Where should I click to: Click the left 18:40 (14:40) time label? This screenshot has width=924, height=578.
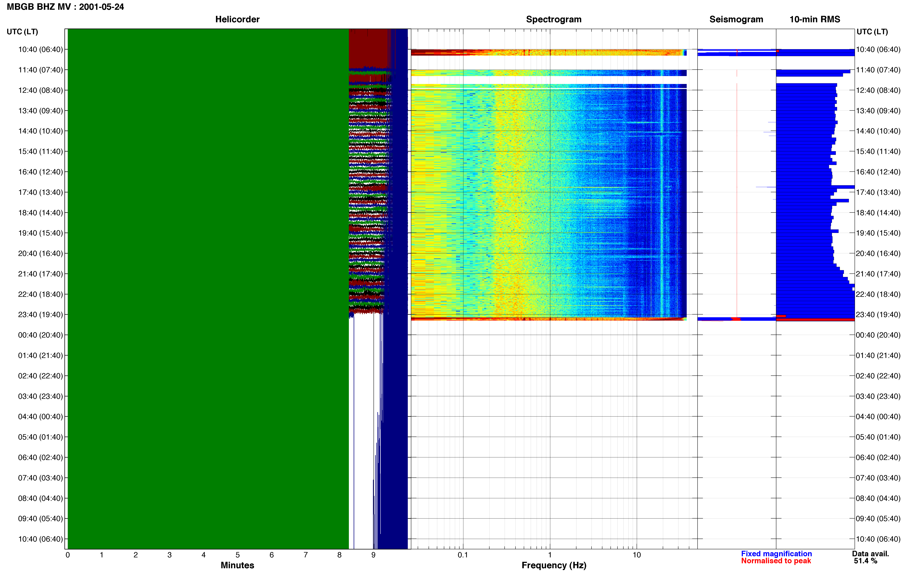[41, 212]
